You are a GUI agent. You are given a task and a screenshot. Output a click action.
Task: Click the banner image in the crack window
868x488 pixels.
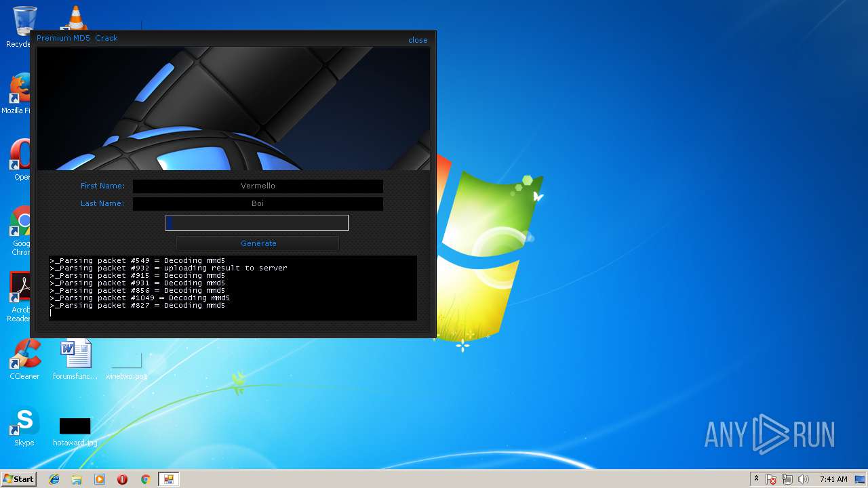point(233,108)
